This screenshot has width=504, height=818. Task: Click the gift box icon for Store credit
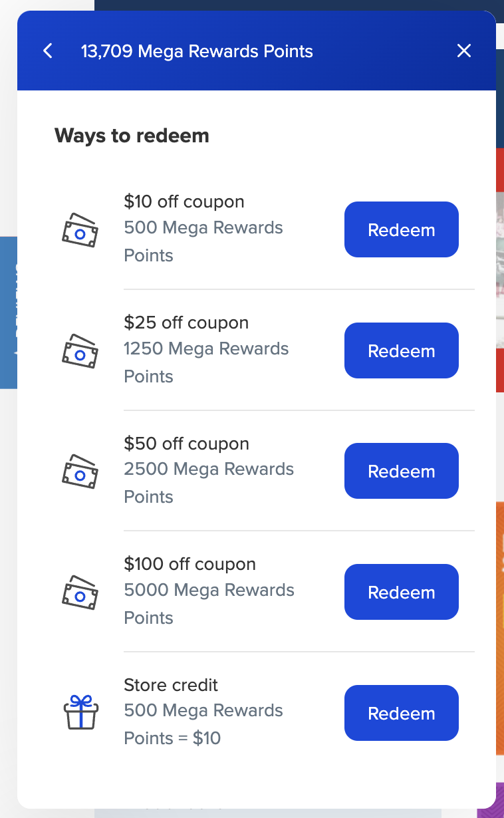coord(80,712)
